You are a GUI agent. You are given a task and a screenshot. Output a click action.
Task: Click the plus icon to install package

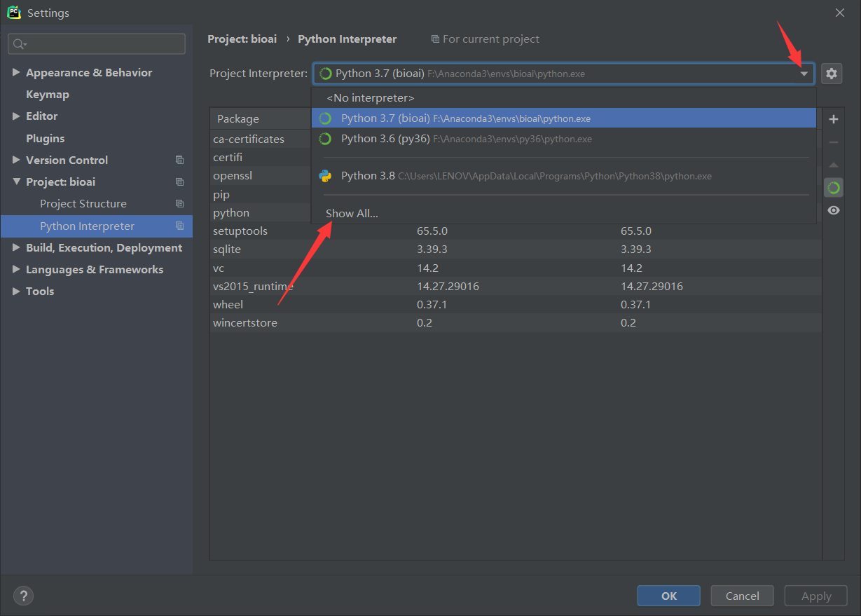point(834,119)
